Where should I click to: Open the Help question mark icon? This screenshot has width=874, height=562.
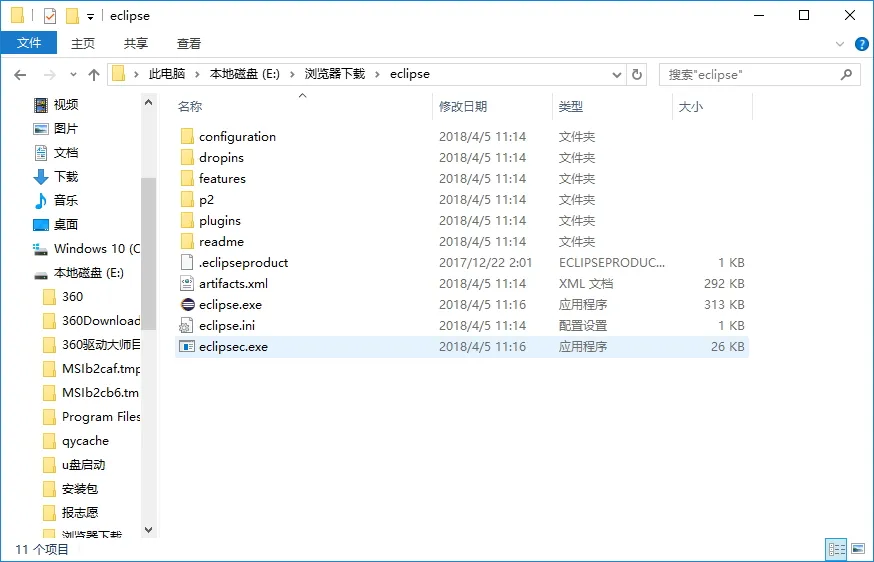click(x=861, y=44)
